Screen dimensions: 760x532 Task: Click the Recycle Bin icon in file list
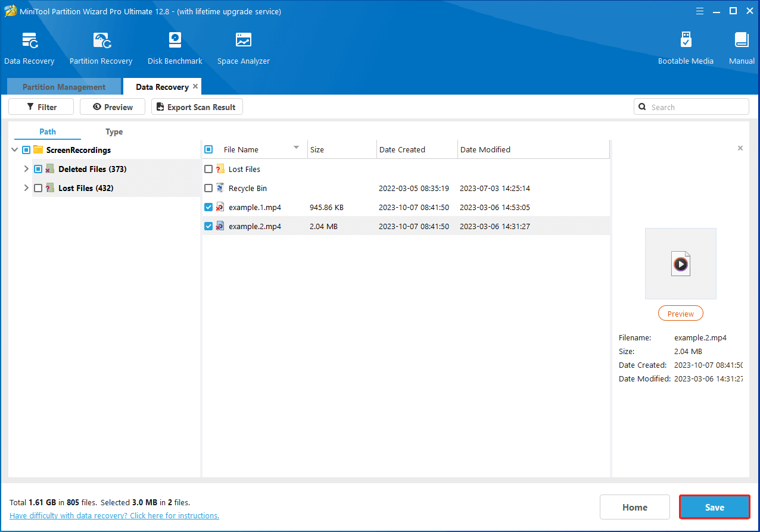pyautogui.click(x=220, y=188)
